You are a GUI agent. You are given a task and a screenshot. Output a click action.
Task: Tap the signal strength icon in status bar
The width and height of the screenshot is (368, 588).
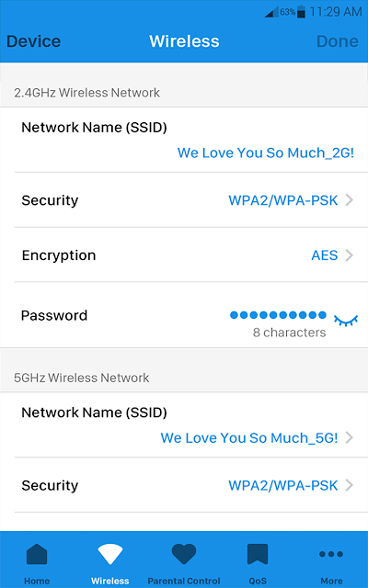pos(271,12)
